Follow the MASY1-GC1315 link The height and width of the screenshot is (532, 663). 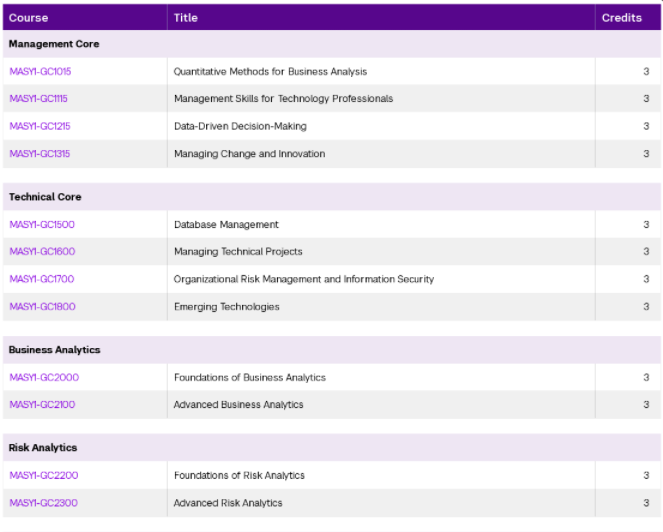pyautogui.click(x=40, y=154)
